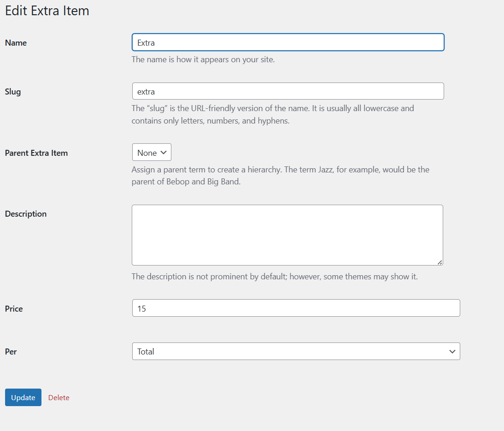Click the Price field label
The width and height of the screenshot is (504, 431).
[x=14, y=309]
